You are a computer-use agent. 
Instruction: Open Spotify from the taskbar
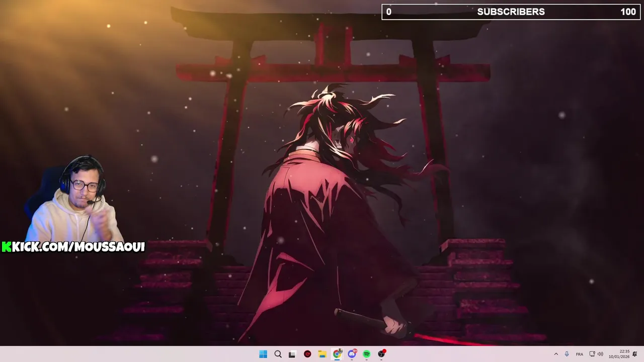[x=367, y=354]
